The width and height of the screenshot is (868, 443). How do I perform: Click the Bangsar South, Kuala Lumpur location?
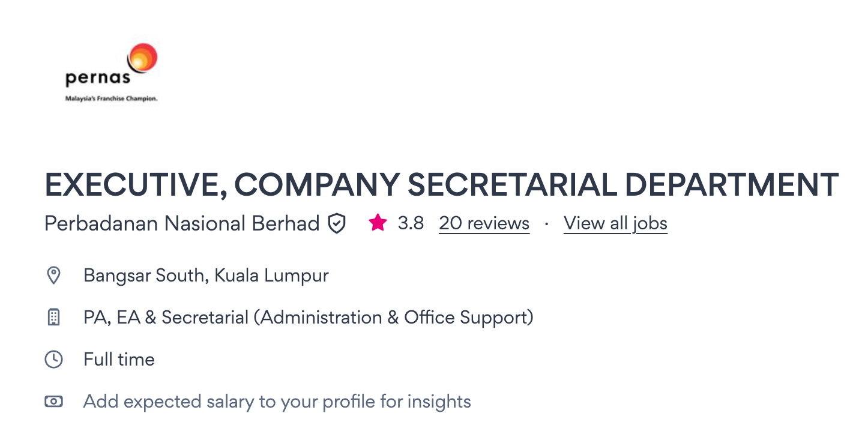coord(206,276)
